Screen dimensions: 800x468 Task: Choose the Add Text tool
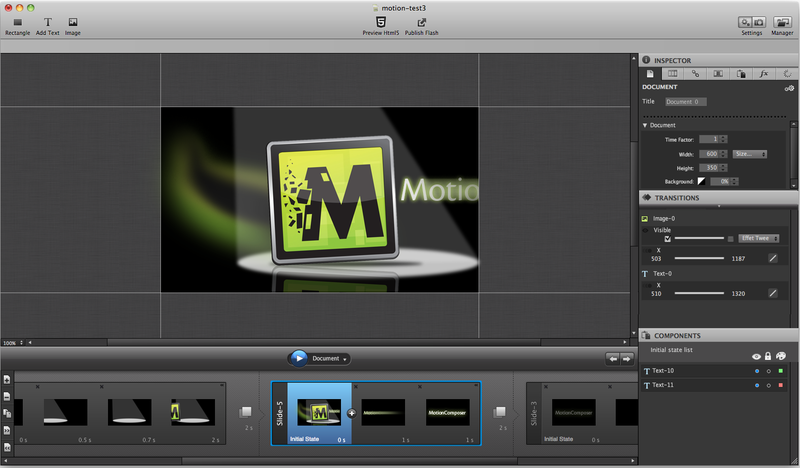(x=47, y=27)
